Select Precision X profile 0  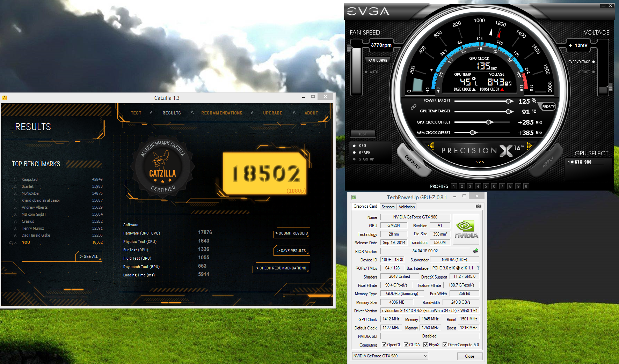pos(526,186)
